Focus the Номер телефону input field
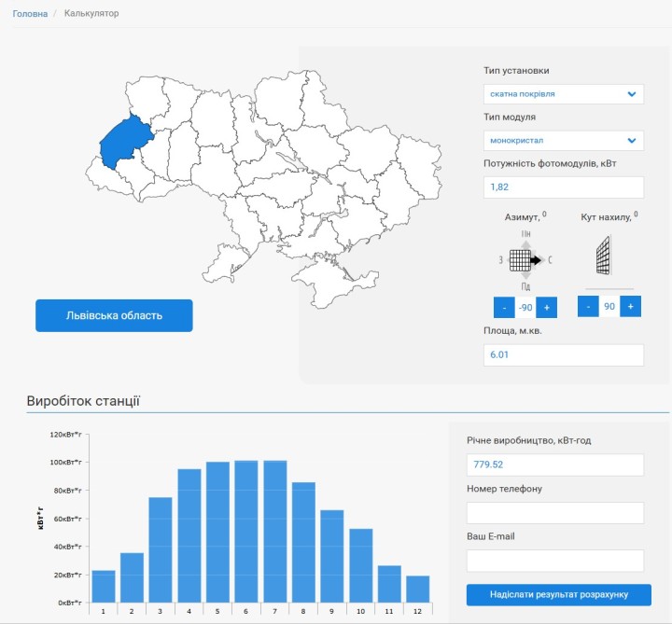The width and height of the screenshot is (672, 624). [x=555, y=513]
